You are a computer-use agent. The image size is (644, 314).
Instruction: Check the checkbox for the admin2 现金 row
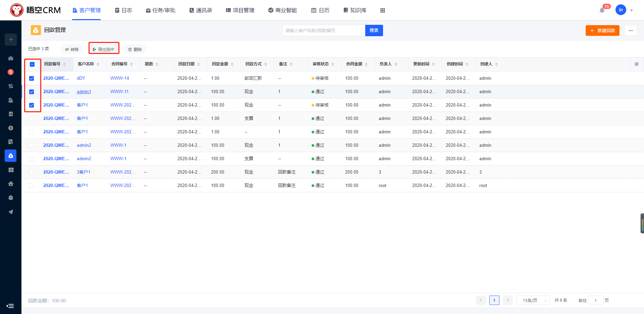click(32, 145)
